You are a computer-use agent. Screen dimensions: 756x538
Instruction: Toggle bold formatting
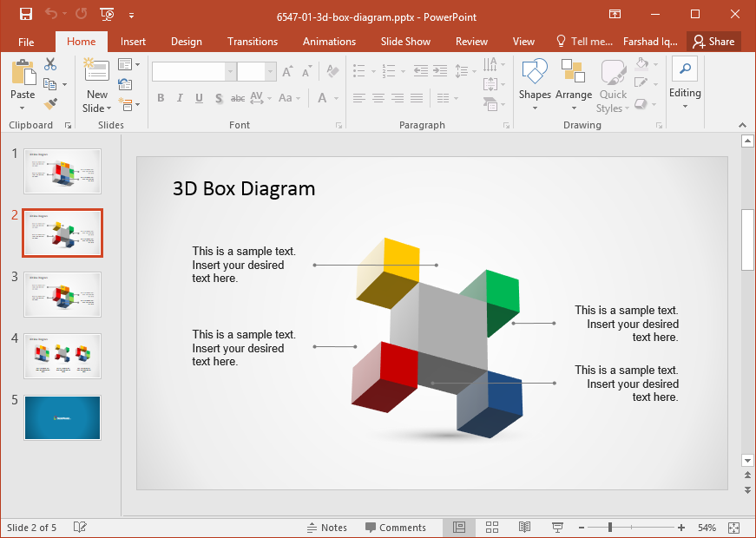tap(161, 98)
